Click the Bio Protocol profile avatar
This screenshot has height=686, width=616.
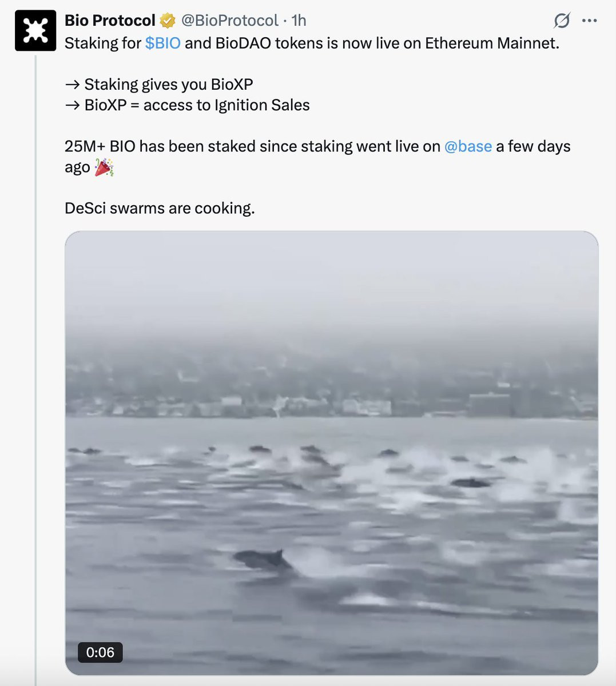[35, 31]
